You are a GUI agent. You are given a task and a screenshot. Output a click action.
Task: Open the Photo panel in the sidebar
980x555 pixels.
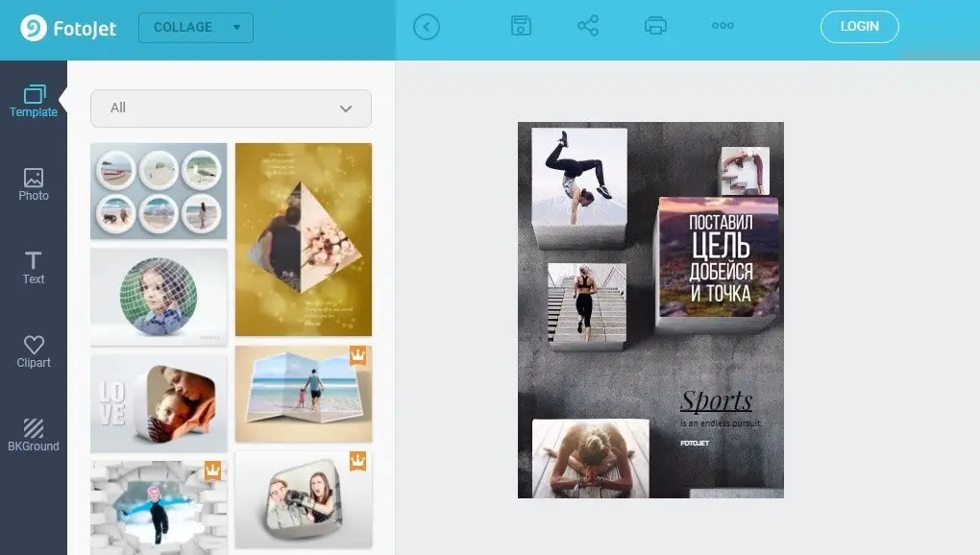tap(34, 184)
